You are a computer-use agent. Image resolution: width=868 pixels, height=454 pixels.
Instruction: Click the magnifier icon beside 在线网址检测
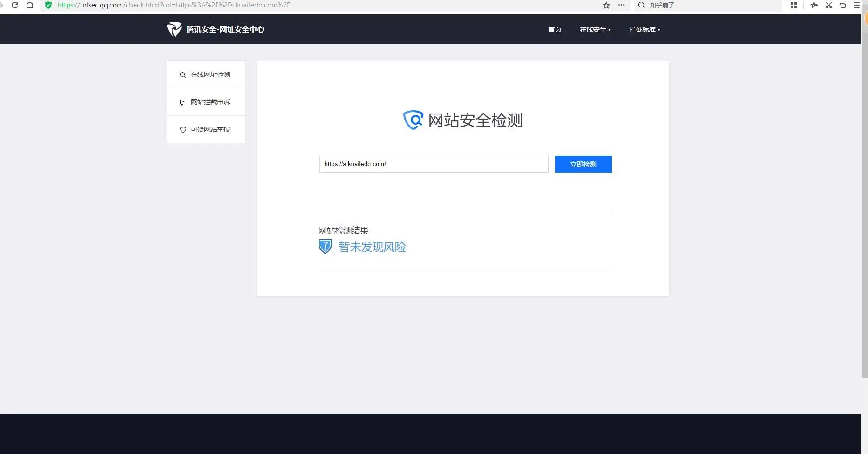coord(183,75)
